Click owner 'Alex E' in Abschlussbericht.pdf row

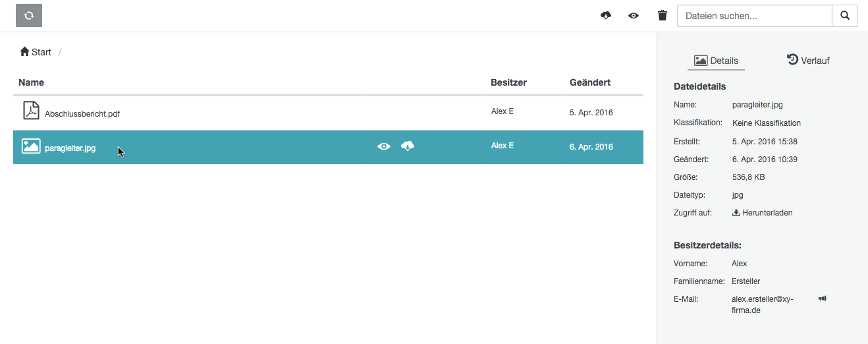point(502,111)
